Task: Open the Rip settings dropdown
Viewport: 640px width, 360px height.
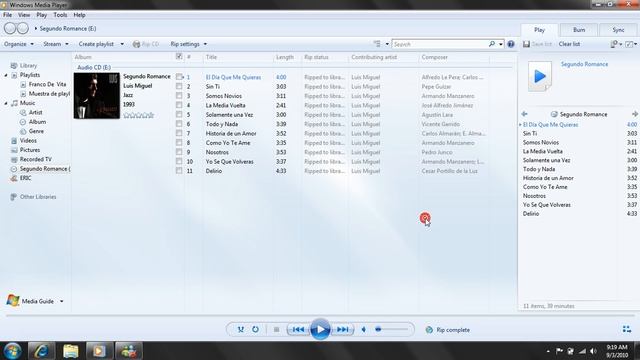Action: (189, 44)
